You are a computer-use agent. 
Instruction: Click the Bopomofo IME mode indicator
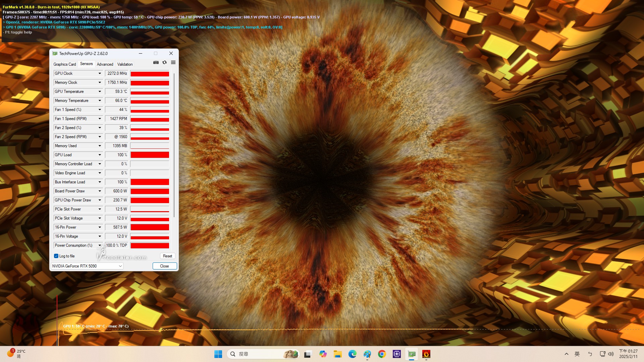click(590, 354)
